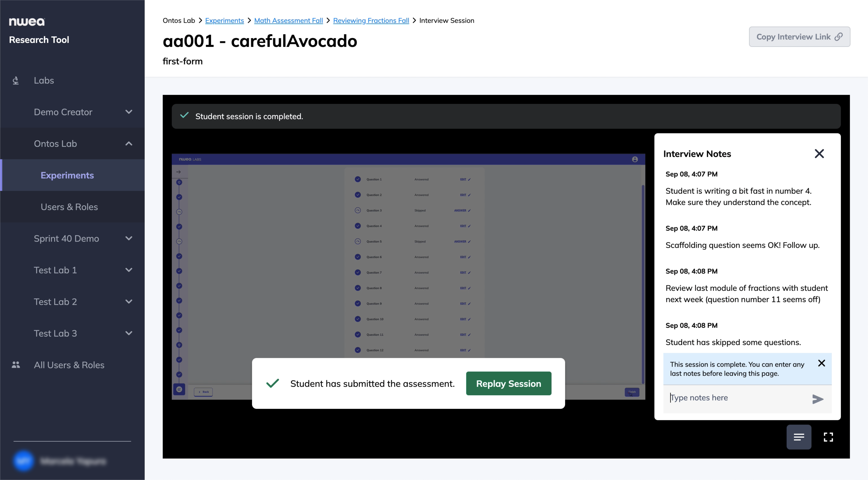The height and width of the screenshot is (480, 868).
Task: Close the Interview Notes panel
Action: [819, 154]
